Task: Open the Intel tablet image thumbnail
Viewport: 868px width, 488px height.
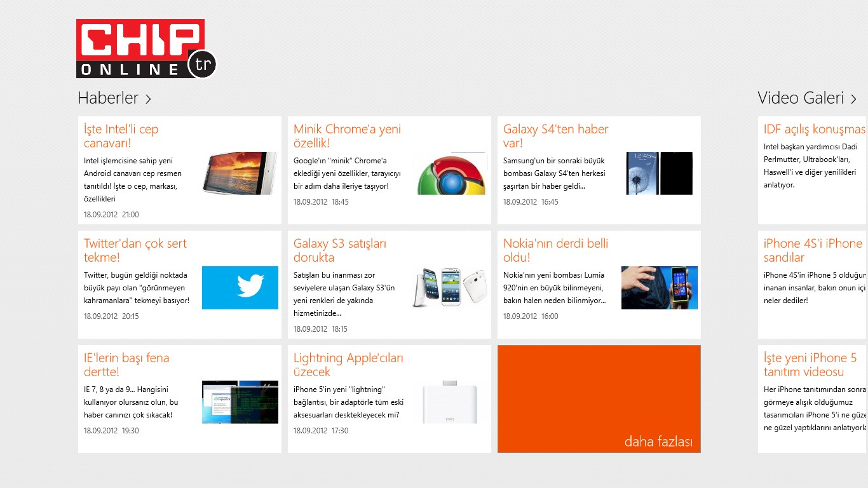Action: point(240,173)
